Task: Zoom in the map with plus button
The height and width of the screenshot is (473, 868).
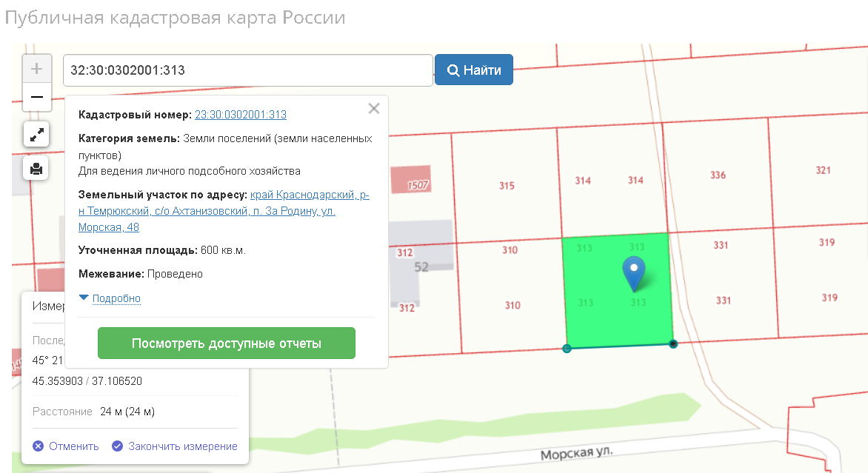Action: point(36,69)
